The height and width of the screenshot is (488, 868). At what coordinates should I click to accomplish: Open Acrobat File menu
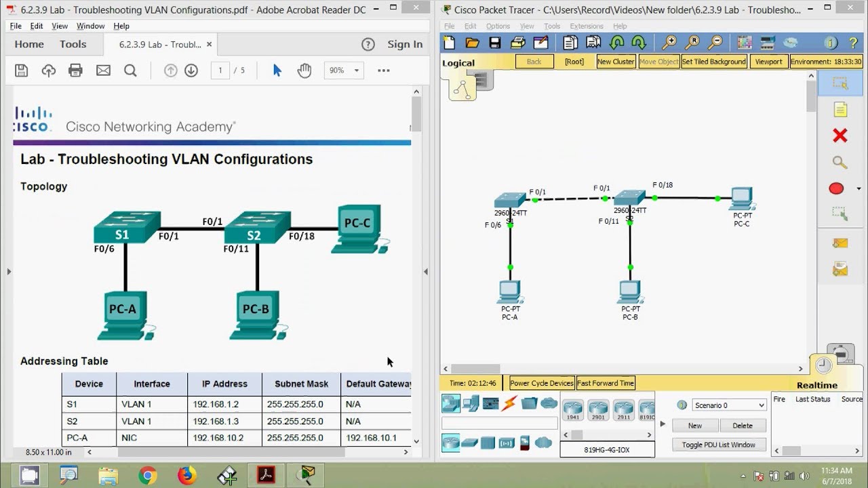(16, 26)
